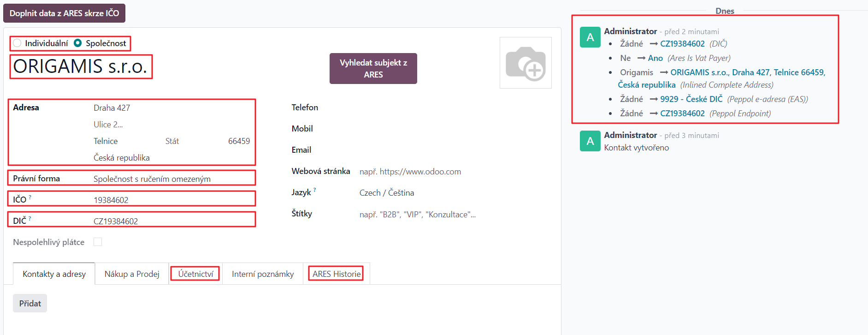Click the help question mark next to IČO
This screenshot has width=868, height=335.
coord(30,197)
